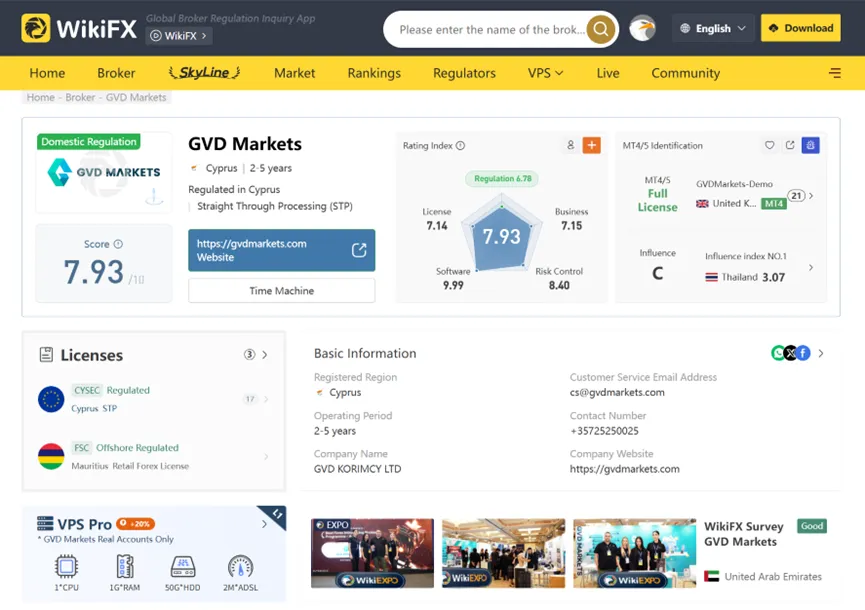Open the Community menu item
Viewport: 865px width, 610px height.
tap(685, 73)
